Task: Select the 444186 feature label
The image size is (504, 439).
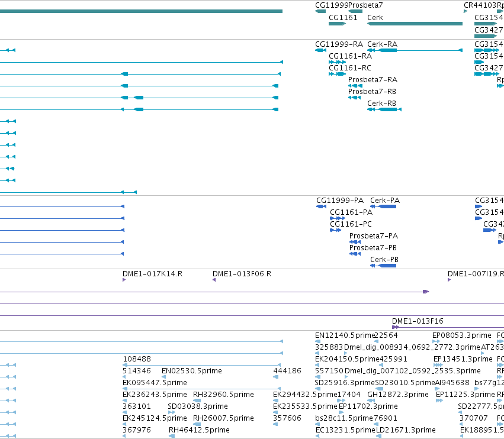Action: point(287,371)
